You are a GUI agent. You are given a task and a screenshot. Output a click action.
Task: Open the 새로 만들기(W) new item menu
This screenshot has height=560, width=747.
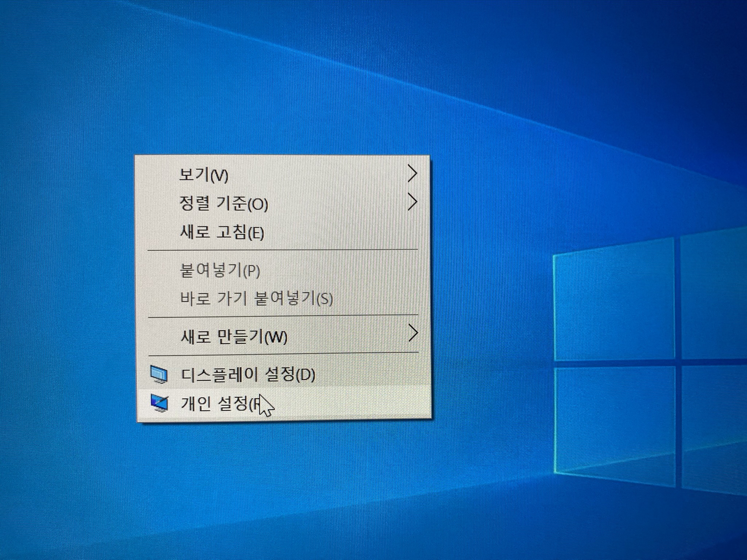pos(234,337)
